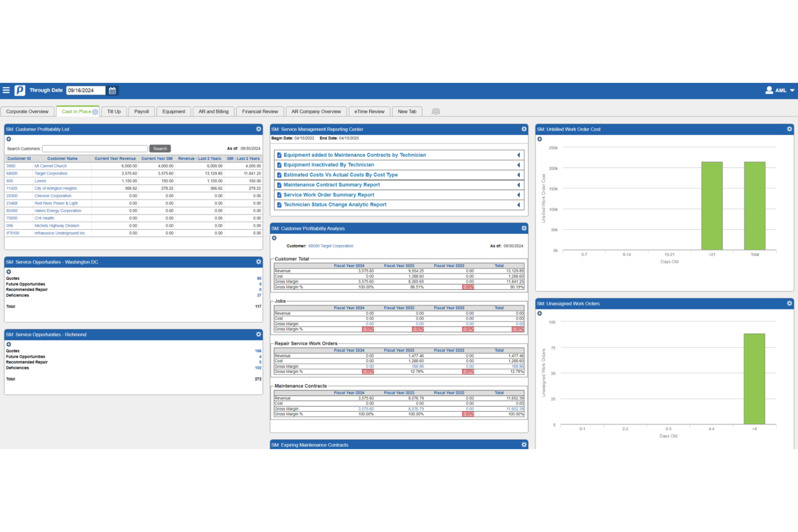Click plus icon in Customer Profitability List
This screenshot has height=532, width=798.
(x=9, y=139)
